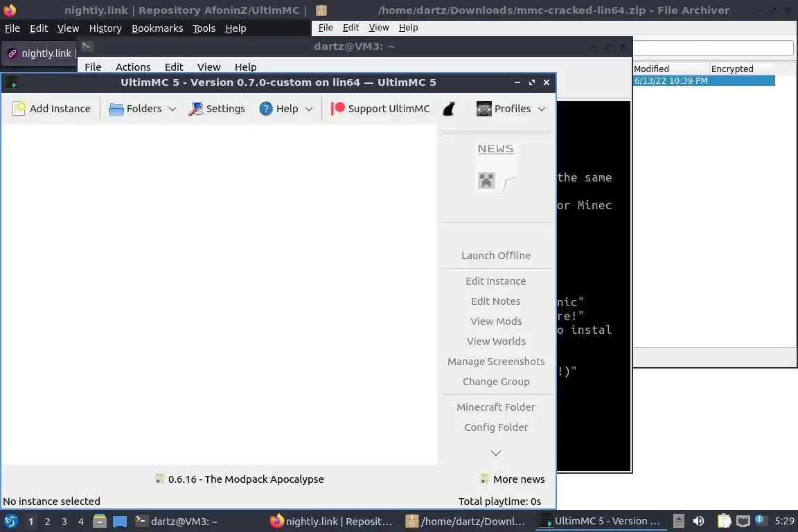Click the Firefox icon in title bar
The height and width of the screenshot is (532, 798).
tap(10, 10)
